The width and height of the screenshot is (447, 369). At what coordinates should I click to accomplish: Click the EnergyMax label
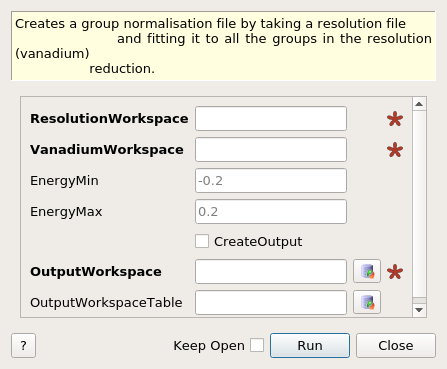(x=66, y=212)
